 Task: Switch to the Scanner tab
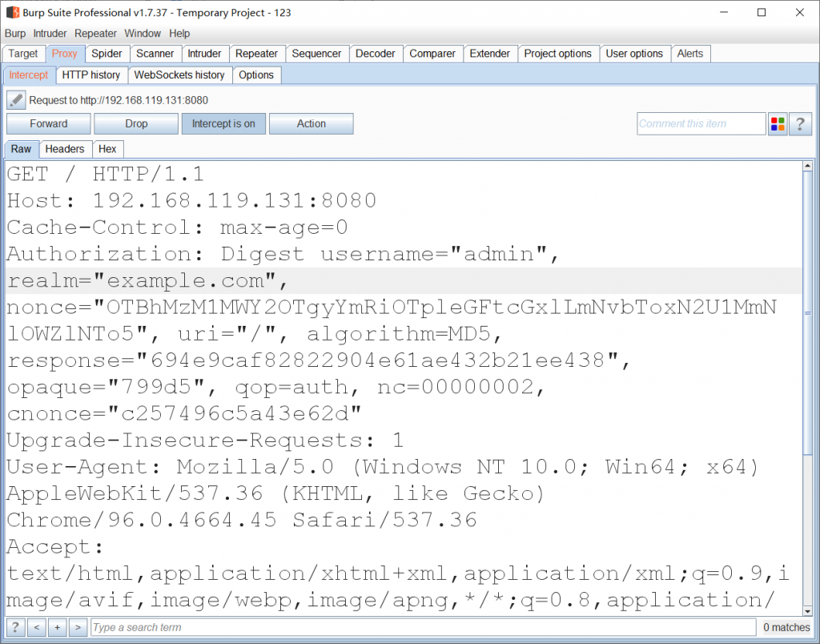155,54
